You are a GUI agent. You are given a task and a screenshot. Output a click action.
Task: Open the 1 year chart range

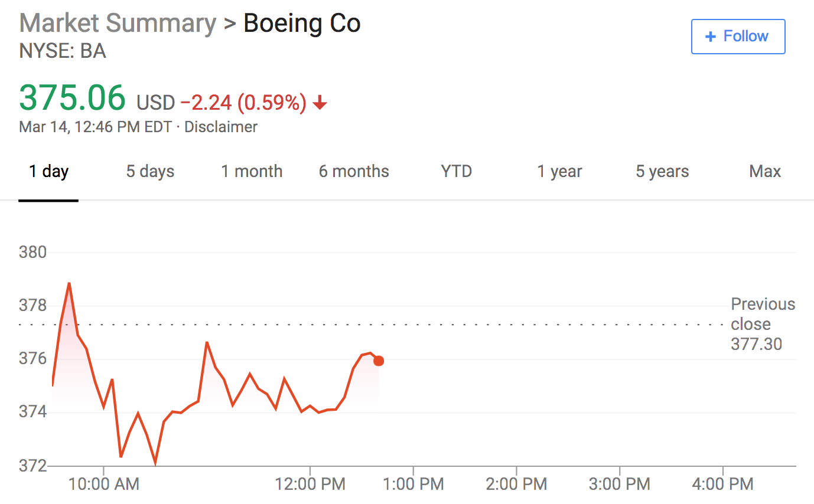pyautogui.click(x=559, y=172)
